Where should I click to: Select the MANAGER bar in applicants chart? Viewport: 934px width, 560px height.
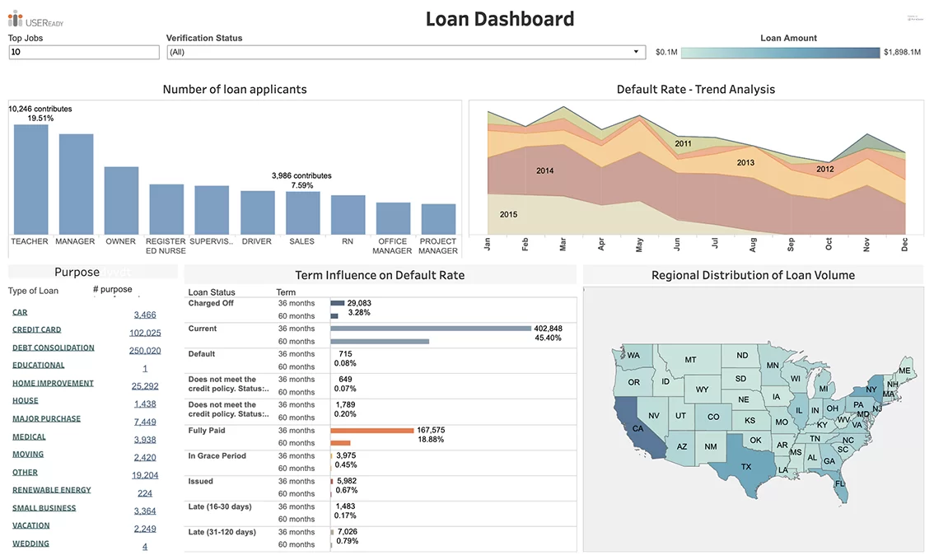(x=77, y=184)
